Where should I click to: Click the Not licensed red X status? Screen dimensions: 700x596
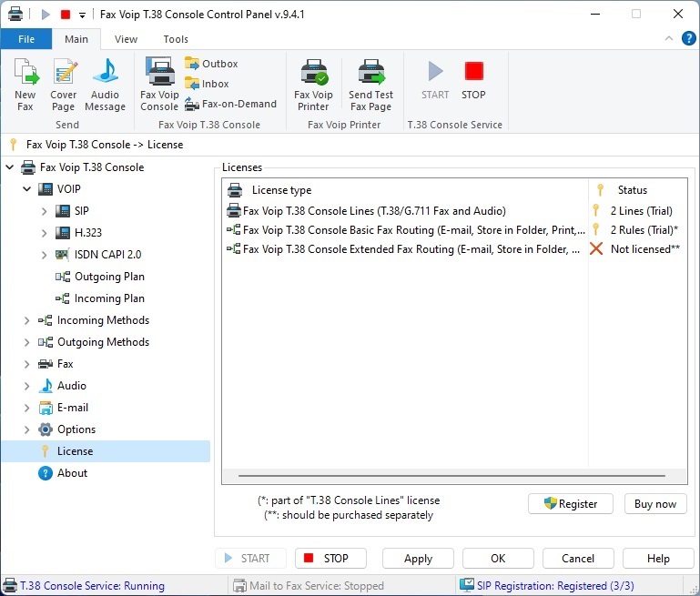[596, 249]
